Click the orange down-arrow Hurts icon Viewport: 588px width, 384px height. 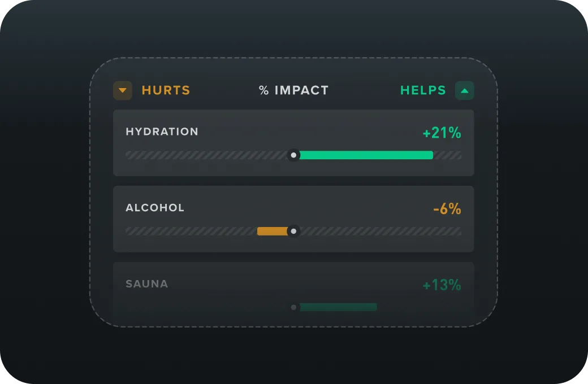[x=123, y=90]
